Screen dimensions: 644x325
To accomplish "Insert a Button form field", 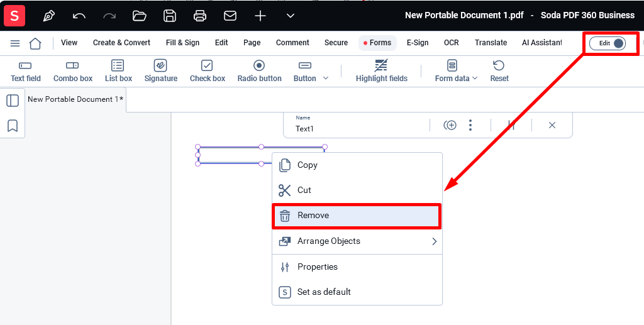I will coord(305,72).
